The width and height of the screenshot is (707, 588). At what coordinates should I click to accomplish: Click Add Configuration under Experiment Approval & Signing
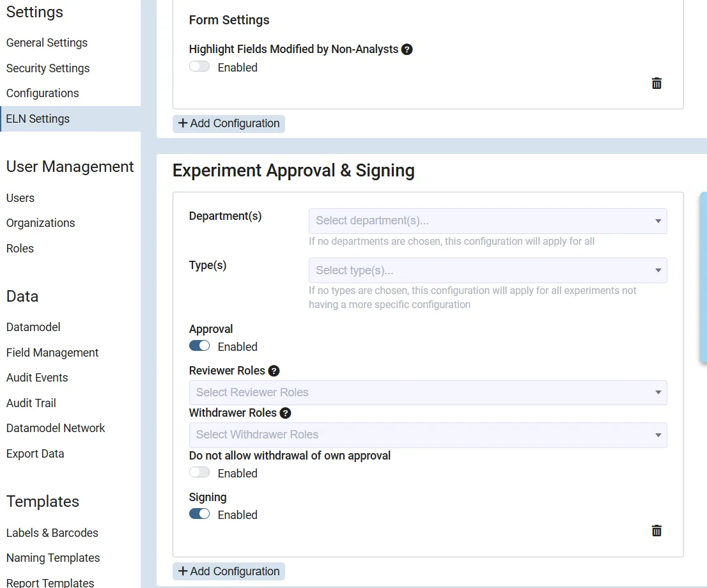click(229, 571)
